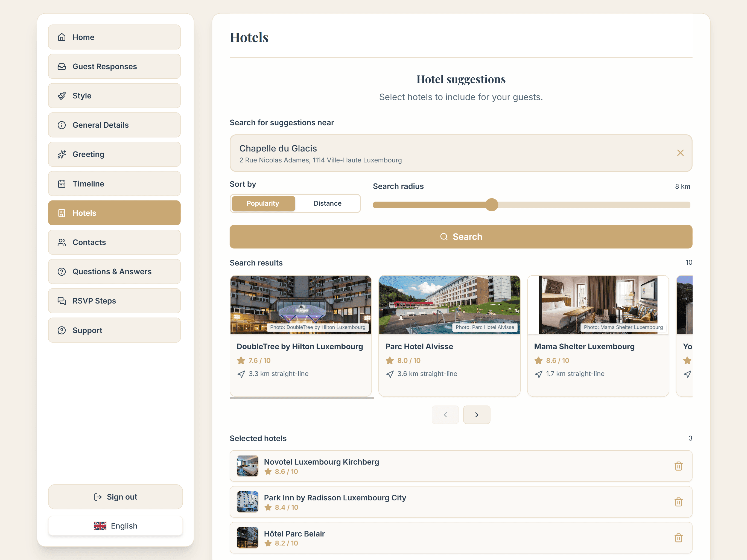Click the 3.3 km straight-line text
This screenshot has width=747, height=560.
tap(279, 374)
